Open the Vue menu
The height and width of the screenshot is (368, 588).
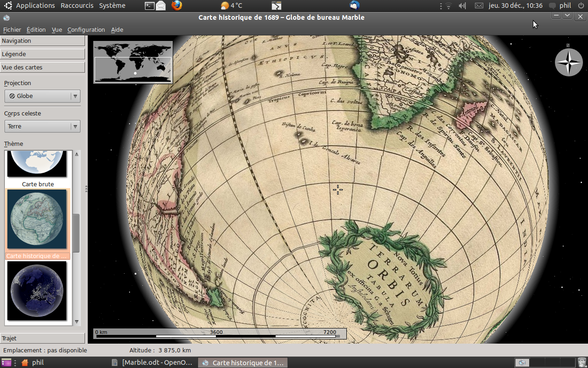(x=57, y=29)
